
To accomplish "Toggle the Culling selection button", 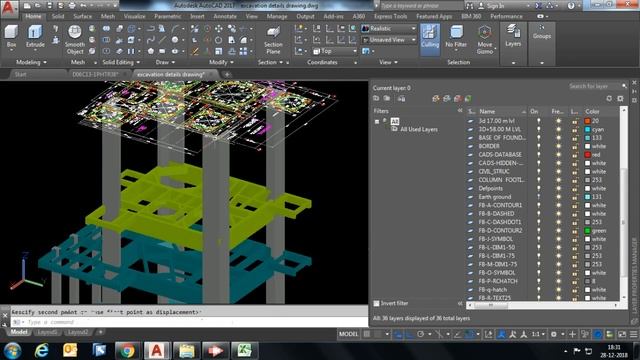I will pyautogui.click(x=430, y=39).
